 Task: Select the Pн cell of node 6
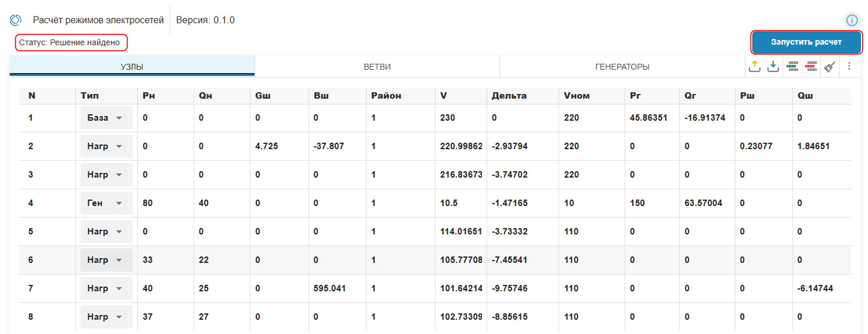point(148,260)
